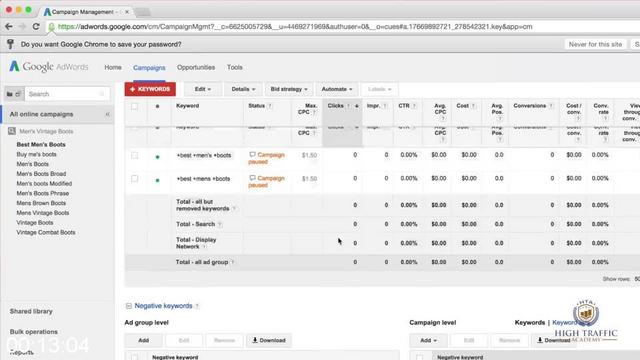Click the green padlock in address bar
This screenshot has height=360, width=640.
51,27
